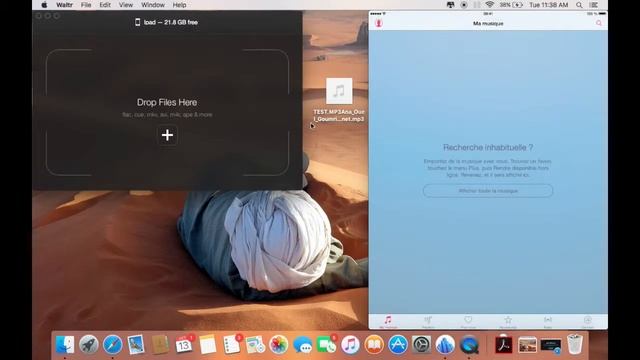Click the plus button to add files in Waltr
The width and height of the screenshot is (640, 360).
pyautogui.click(x=167, y=135)
